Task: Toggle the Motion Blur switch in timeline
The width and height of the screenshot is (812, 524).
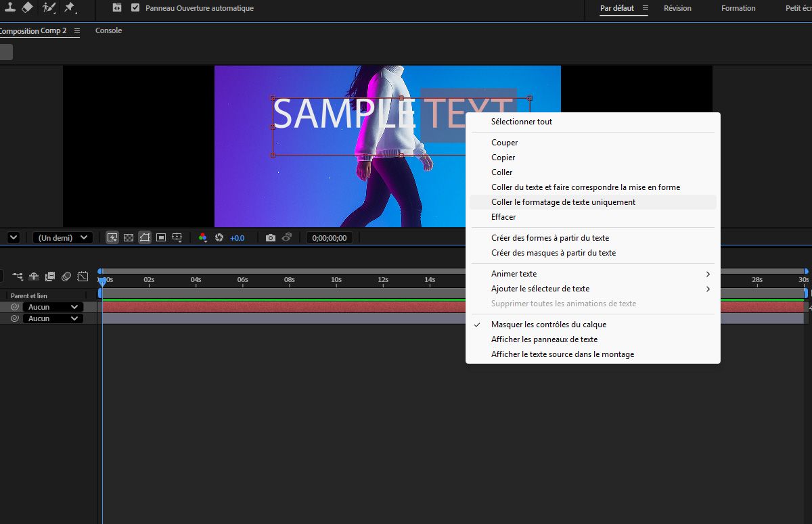Action: (x=66, y=277)
